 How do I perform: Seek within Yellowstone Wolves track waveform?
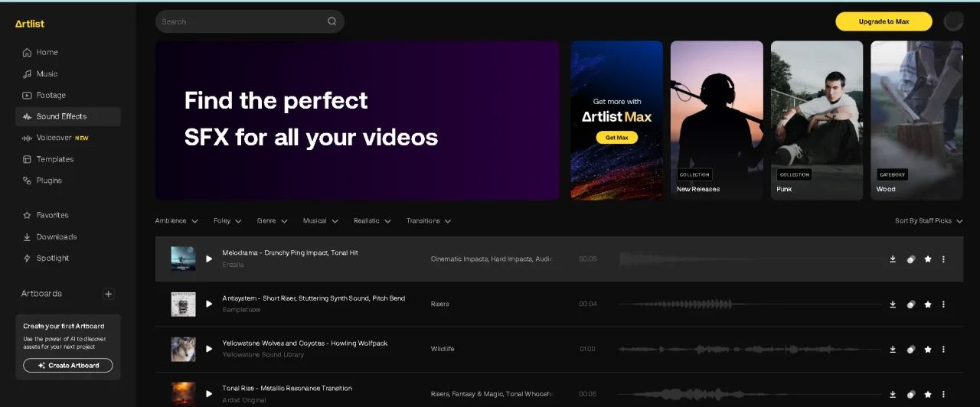[749, 350]
